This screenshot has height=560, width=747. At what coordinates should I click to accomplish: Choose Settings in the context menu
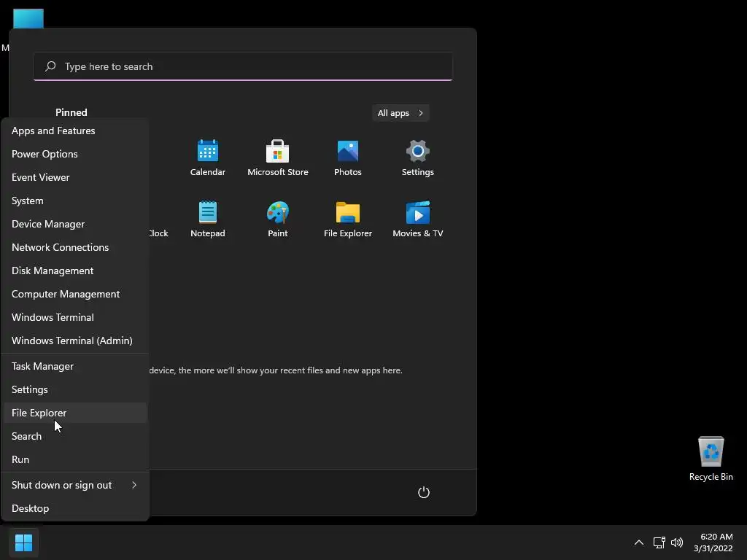coord(75,389)
